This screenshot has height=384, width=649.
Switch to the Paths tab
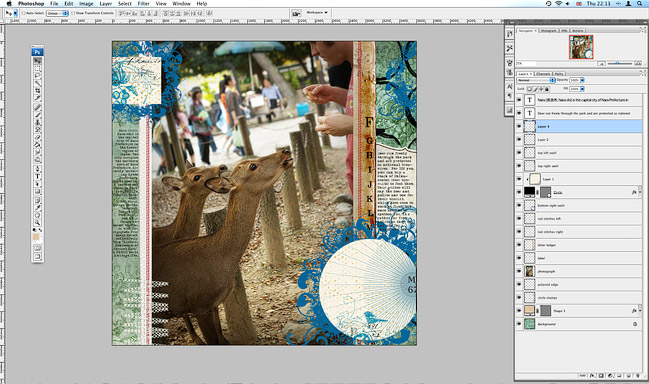[x=558, y=74]
